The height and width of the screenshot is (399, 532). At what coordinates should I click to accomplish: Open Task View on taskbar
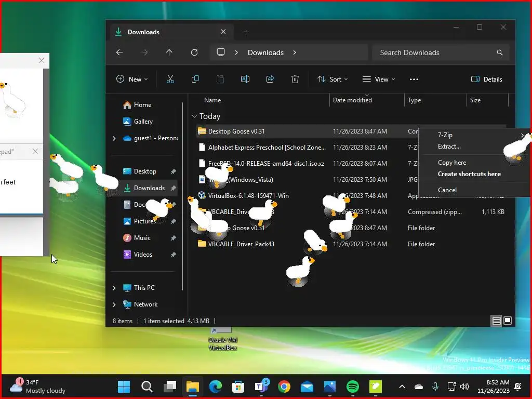coord(170,387)
